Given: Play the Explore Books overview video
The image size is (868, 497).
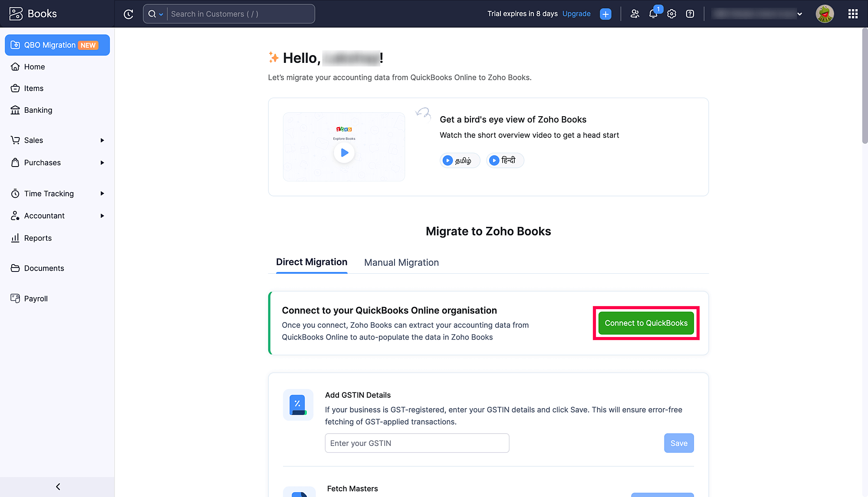Looking at the screenshot, I should click(344, 153).
